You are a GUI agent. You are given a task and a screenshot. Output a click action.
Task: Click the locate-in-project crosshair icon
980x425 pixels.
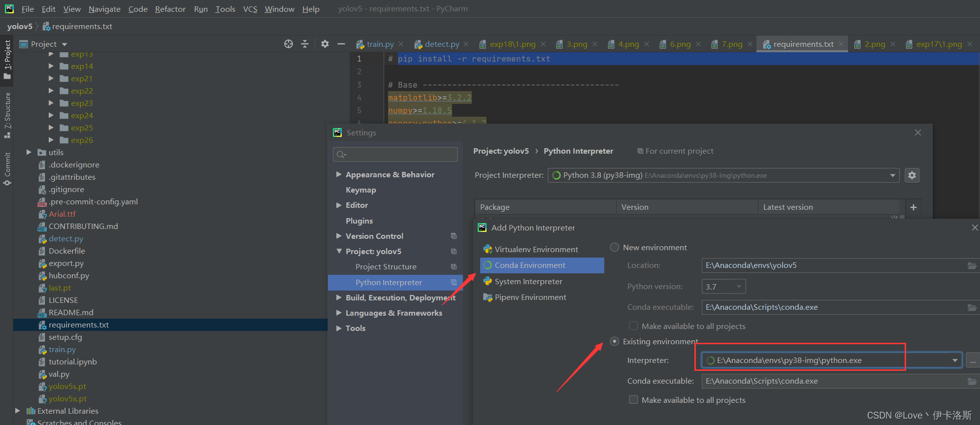[x=289, y=44]
